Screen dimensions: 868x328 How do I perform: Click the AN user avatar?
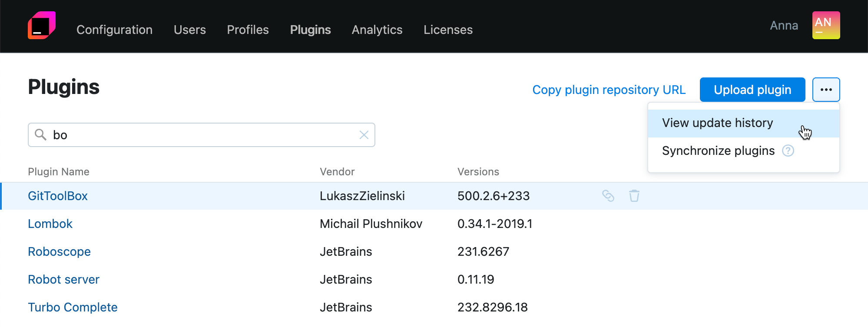826,25
